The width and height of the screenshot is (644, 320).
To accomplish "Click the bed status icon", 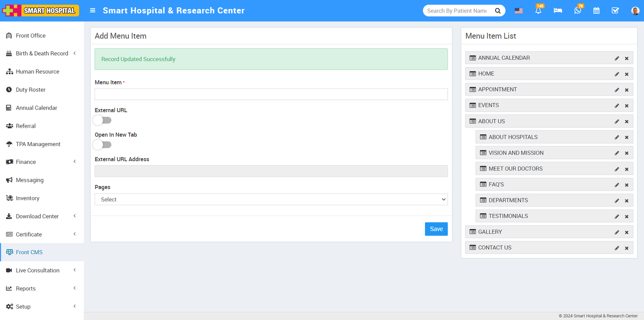I will pos(558,11).
